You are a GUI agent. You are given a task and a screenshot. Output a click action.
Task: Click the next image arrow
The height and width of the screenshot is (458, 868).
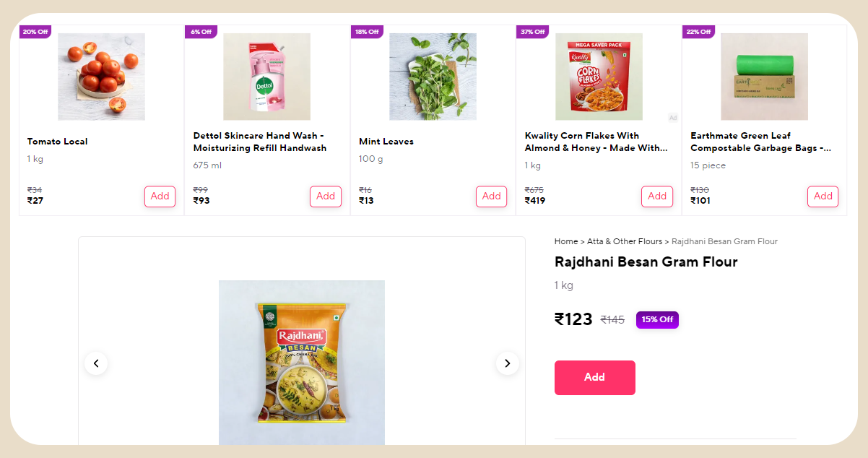coord(507,363)
